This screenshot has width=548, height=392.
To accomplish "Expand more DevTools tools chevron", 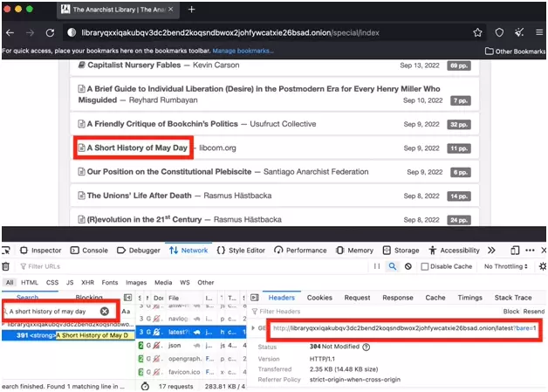I will 491,250.
